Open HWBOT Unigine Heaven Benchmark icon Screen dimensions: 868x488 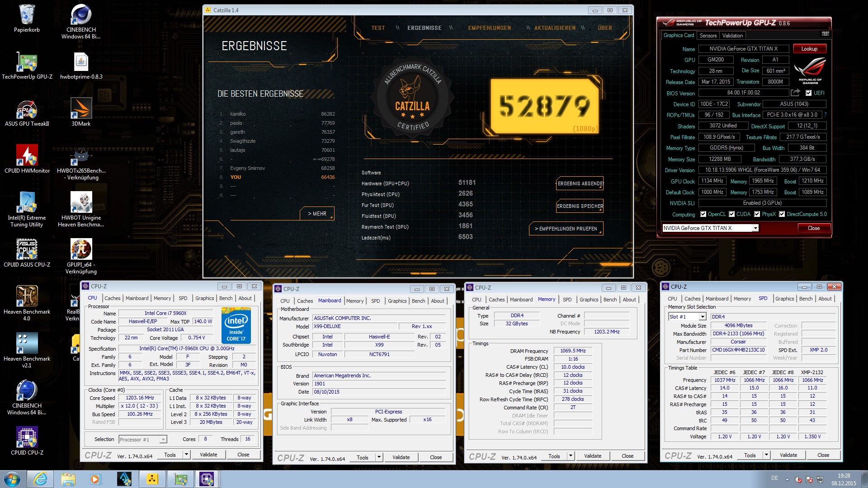81,210
